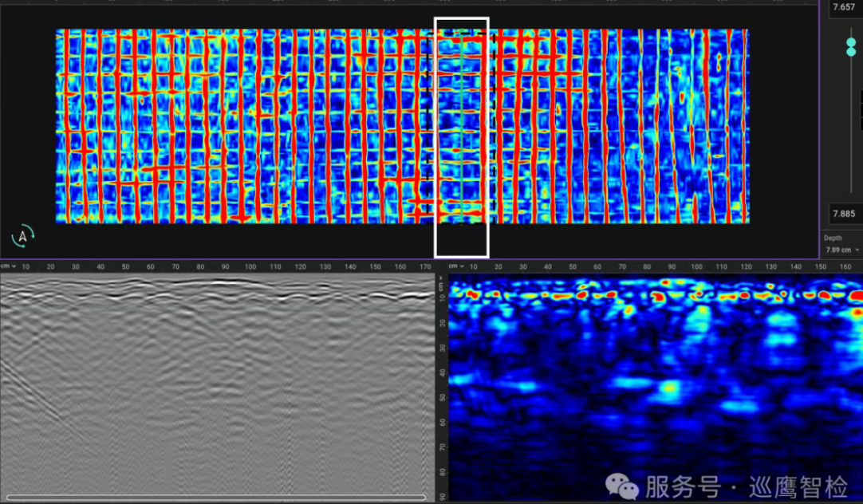This screenshot has height=504, width=863.
Task: Click the 7.657 depth value field
Action: (844, 7)
